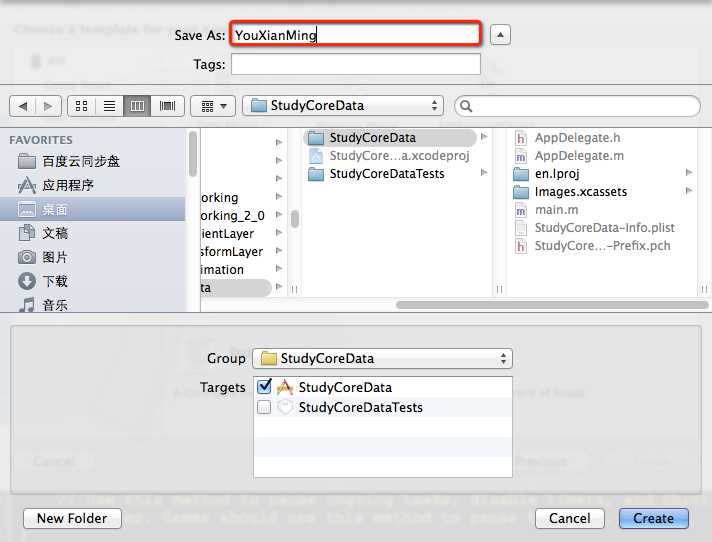The image size is (712, 542).
Task: Open the Group StudyCoreData popup
Action: coord(383,359)
